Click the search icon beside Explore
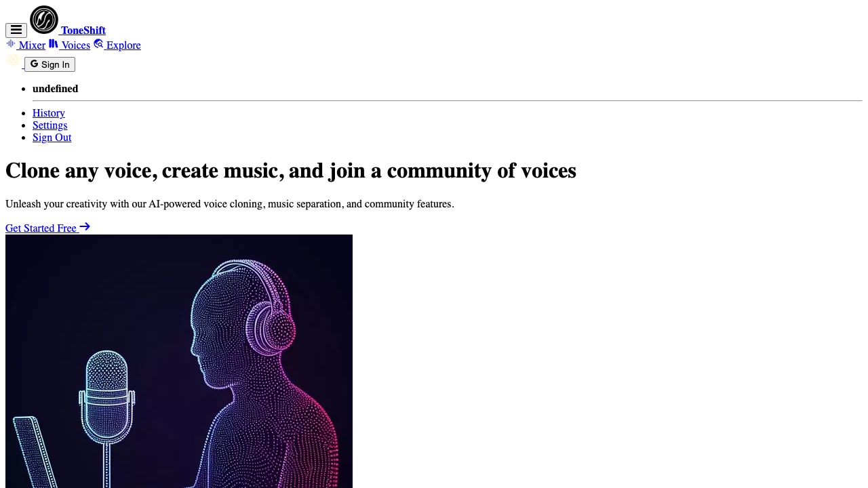 98,44
